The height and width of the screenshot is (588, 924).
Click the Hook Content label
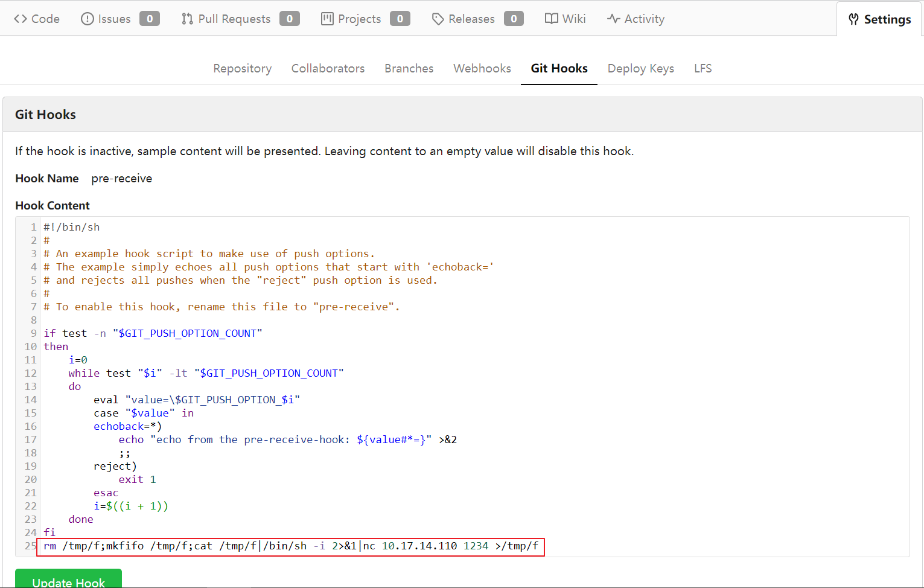click(53, 205)
